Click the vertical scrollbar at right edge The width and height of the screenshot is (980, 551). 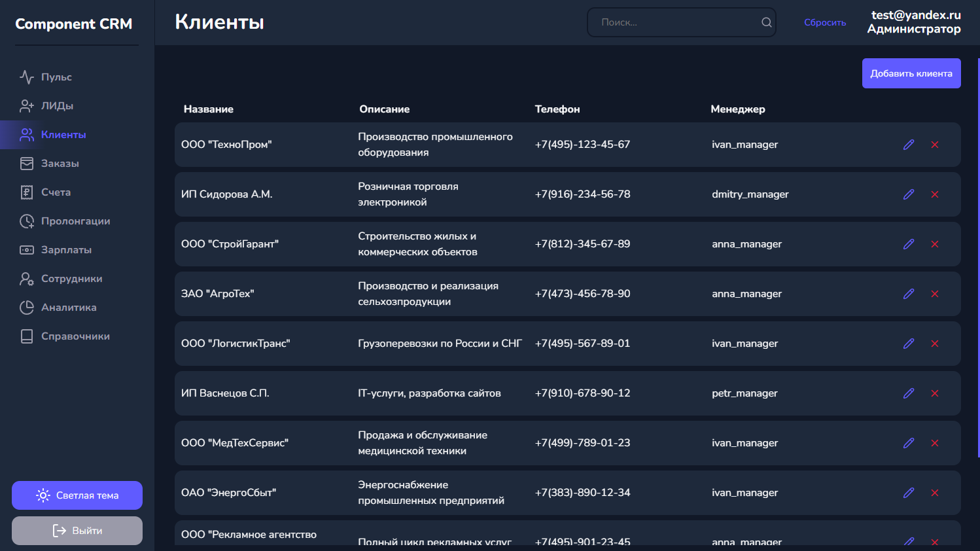click(978, 258)
